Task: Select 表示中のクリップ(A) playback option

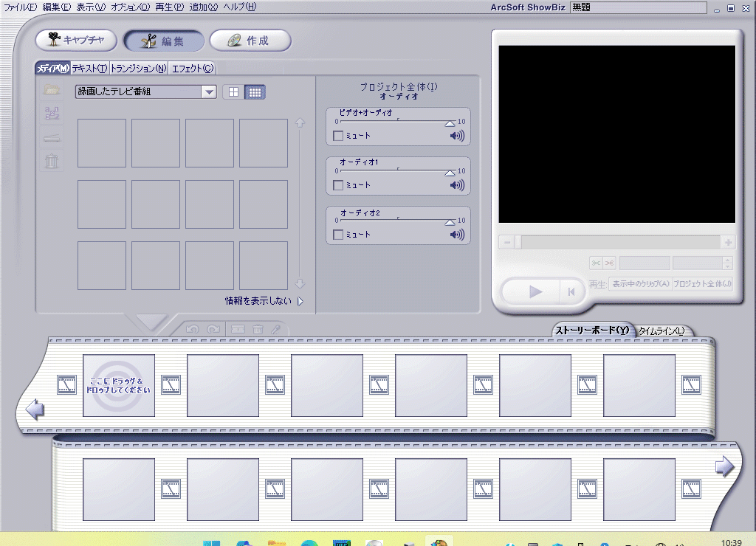Action: click(x=641, y=284)
